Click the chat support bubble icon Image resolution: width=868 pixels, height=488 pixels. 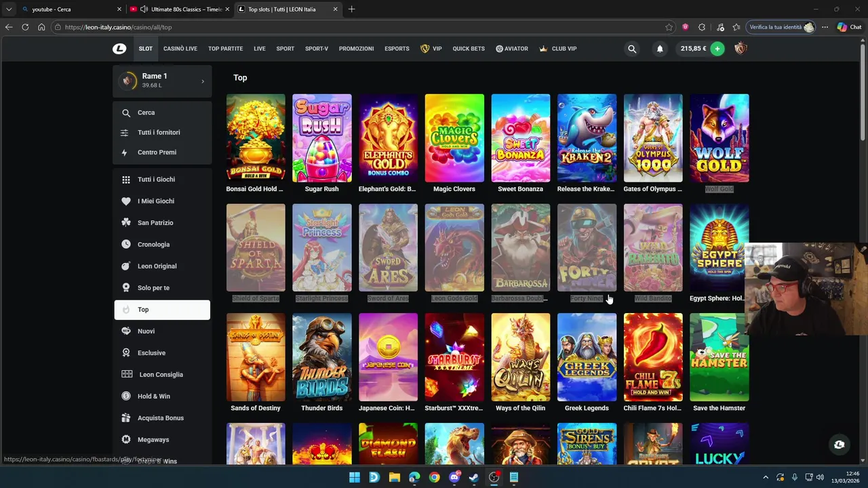click(x=839, y=445)
